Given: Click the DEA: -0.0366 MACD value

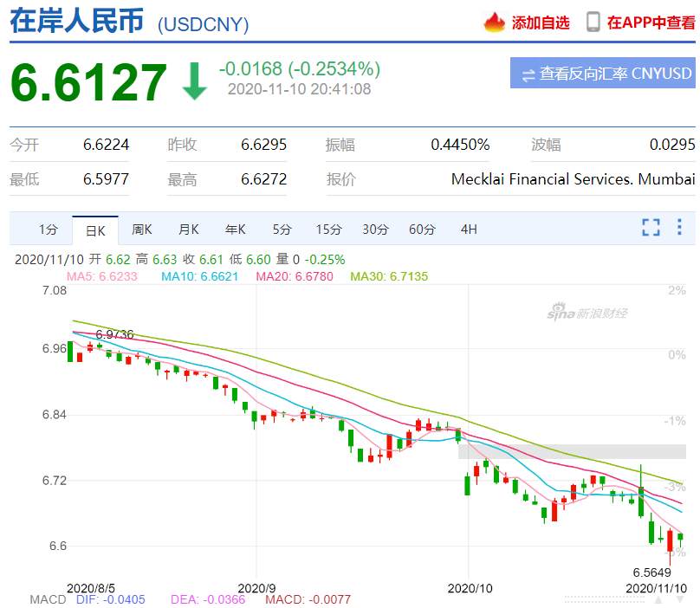Looking at the screenshot, I should (208, 599).
